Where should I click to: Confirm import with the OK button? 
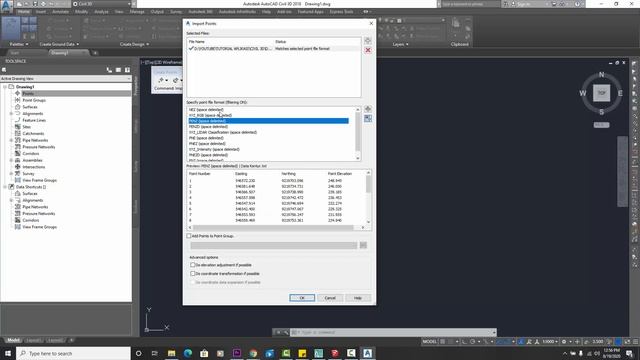302,298
